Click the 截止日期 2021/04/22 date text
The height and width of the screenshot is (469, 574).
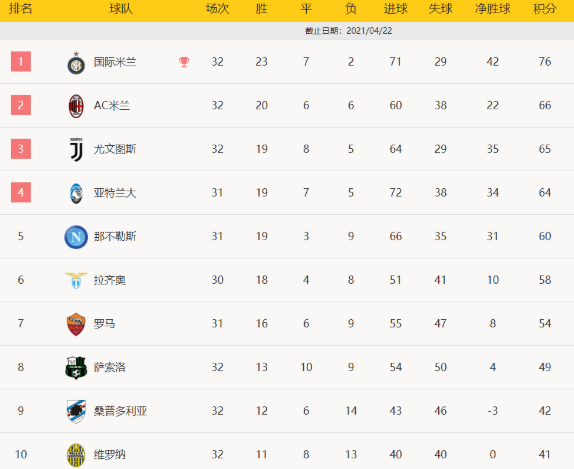pos(348,31)
